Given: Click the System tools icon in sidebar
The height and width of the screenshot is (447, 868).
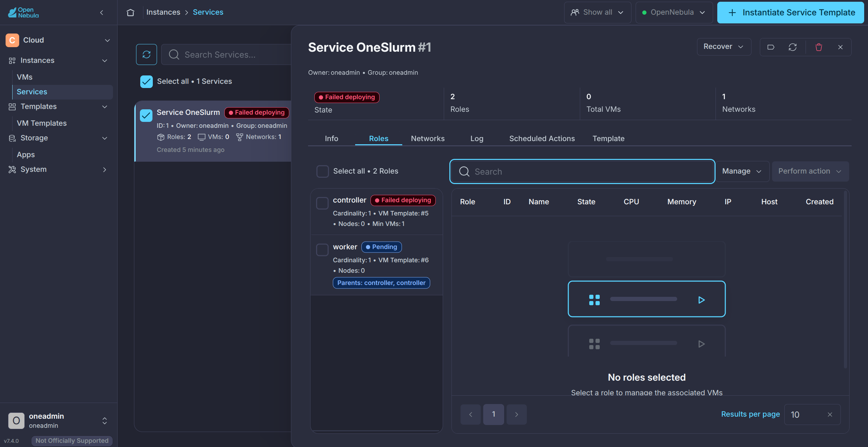Looking at the screenshot, I should click(12, 170).
